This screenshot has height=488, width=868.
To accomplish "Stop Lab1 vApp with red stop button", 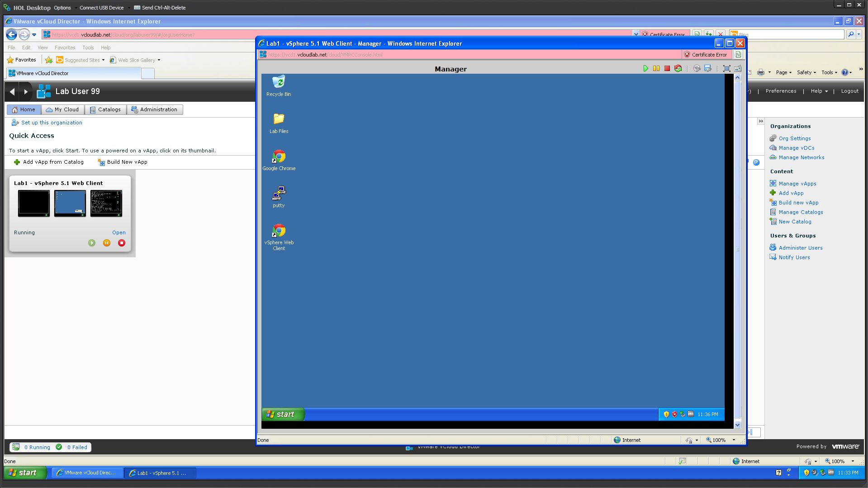I will (x=122, y=243).
